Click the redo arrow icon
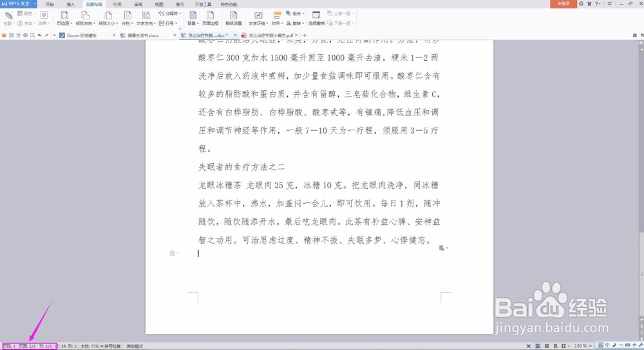 46,35
